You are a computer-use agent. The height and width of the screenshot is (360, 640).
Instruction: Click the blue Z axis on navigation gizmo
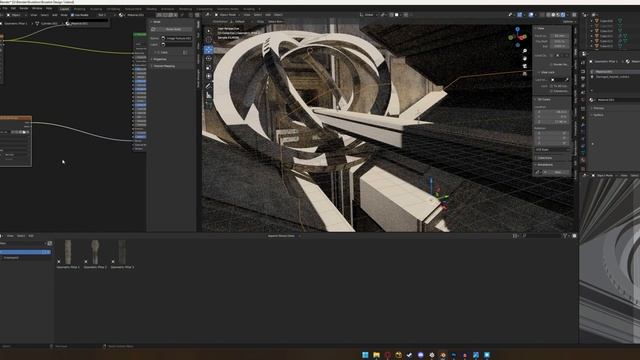(x=518, y=29)
